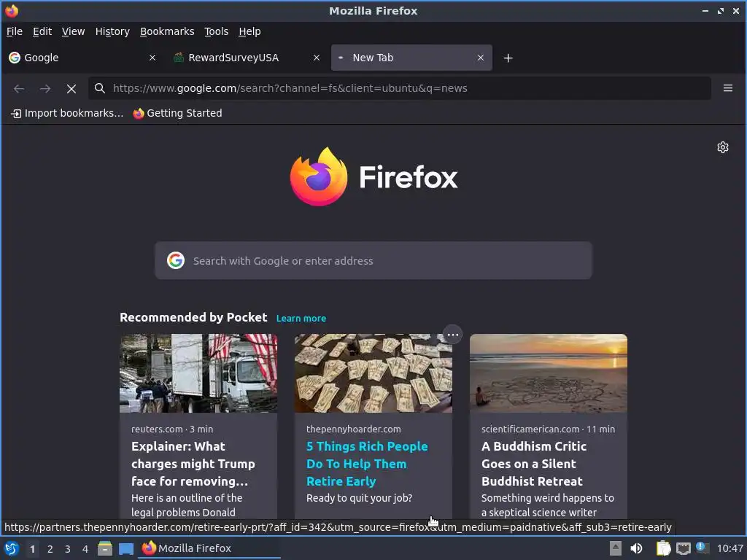
Task: Open the Pocket Learn more link
Action: [x=301, y=318]
